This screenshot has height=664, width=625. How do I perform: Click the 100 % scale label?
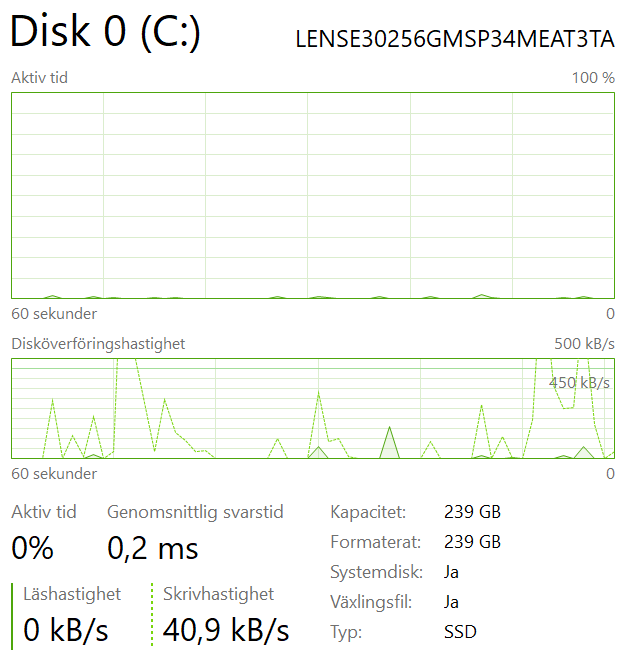coord(593,78)
